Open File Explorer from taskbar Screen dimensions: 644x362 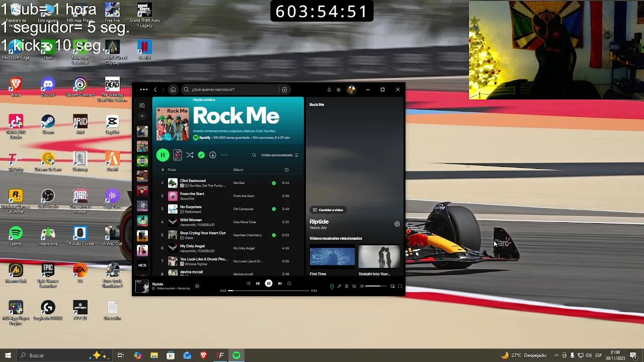click(154, 355)
